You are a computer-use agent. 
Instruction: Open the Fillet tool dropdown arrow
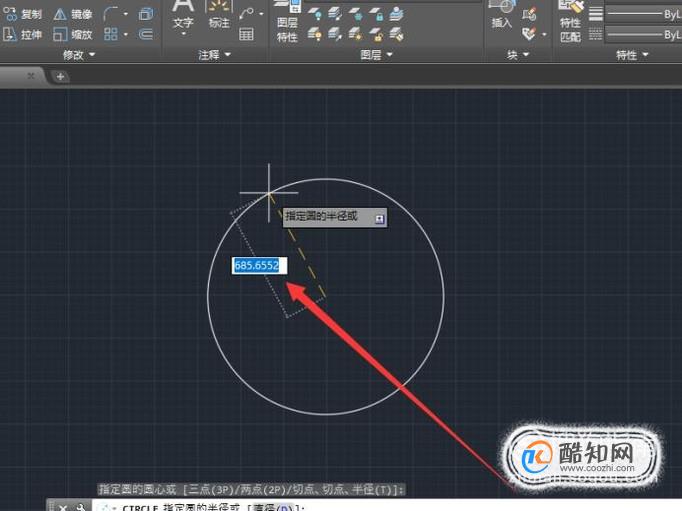tap(126, 14)
